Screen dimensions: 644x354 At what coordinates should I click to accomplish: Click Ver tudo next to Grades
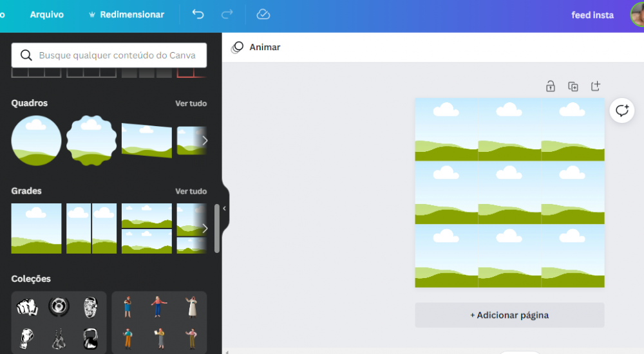pos(191,191)
